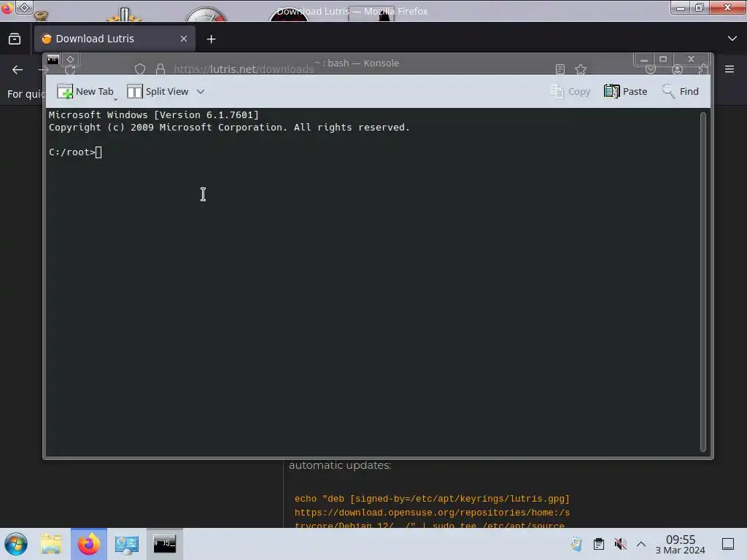Click the Konsole keep-above diamond icon
The width and height of the screenshot is (747, 560).
(x=70, y=60)
